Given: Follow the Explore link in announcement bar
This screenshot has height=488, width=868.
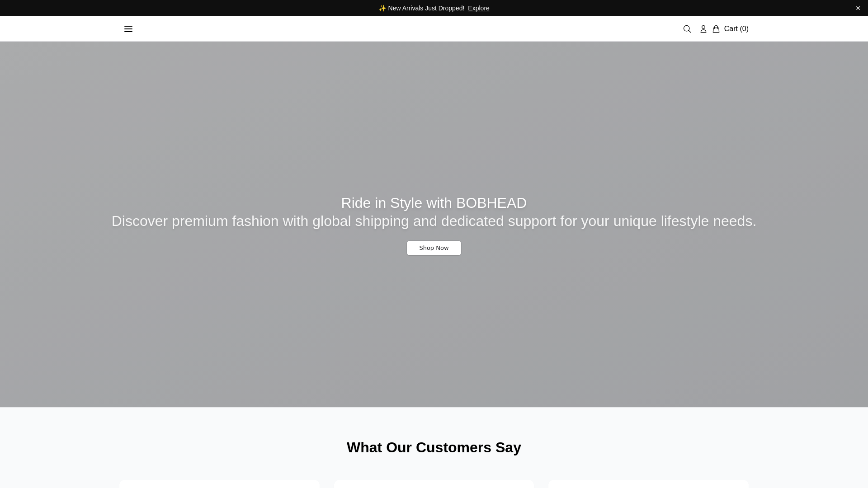Looking at the screenshot, I should tap(479, 8).
